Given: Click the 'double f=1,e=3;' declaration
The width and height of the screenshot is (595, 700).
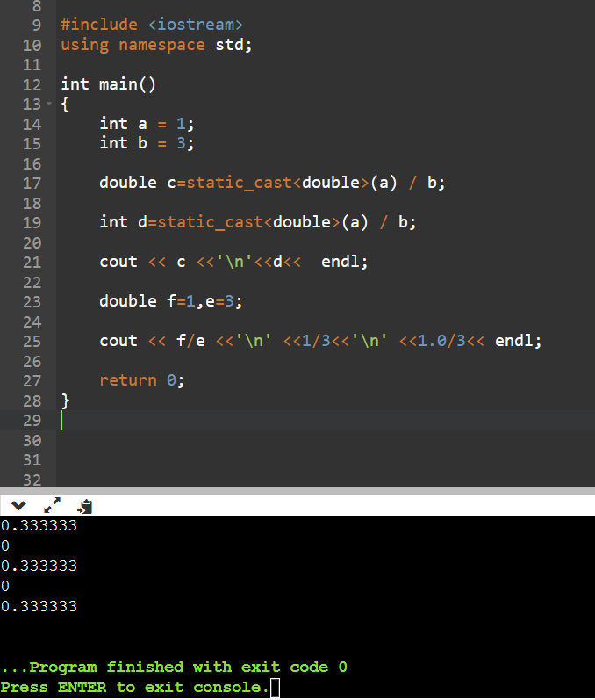Looking at the screenshot, I should (x=171, y=301).
